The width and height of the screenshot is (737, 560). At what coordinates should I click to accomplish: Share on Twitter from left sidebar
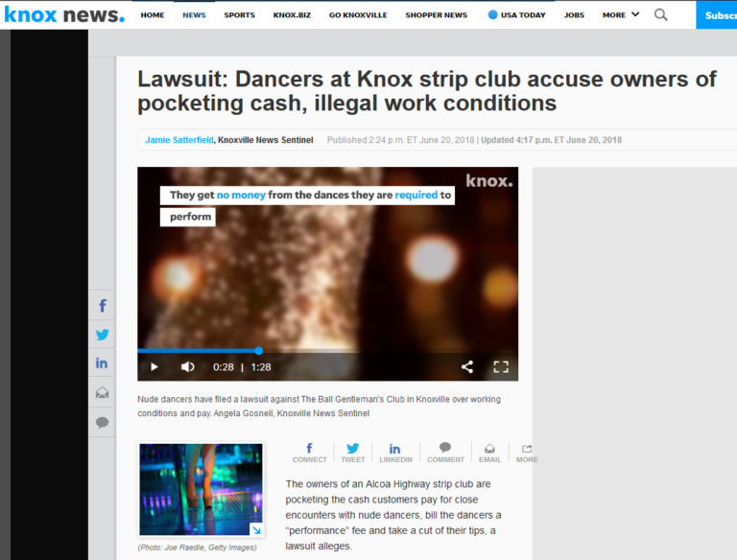click(102, 335)
